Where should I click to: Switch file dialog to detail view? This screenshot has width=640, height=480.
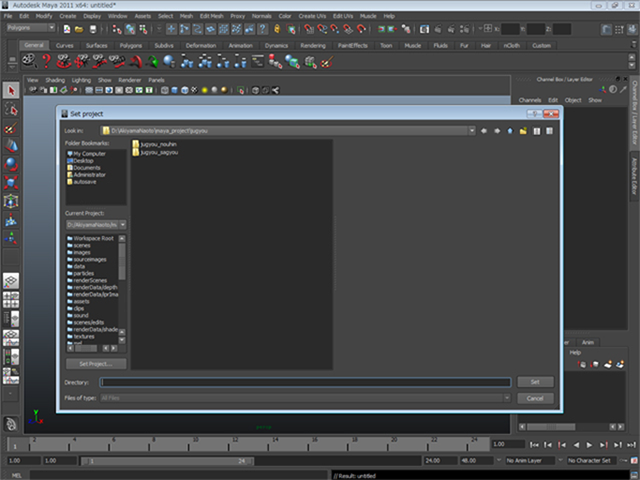point(550,131)
